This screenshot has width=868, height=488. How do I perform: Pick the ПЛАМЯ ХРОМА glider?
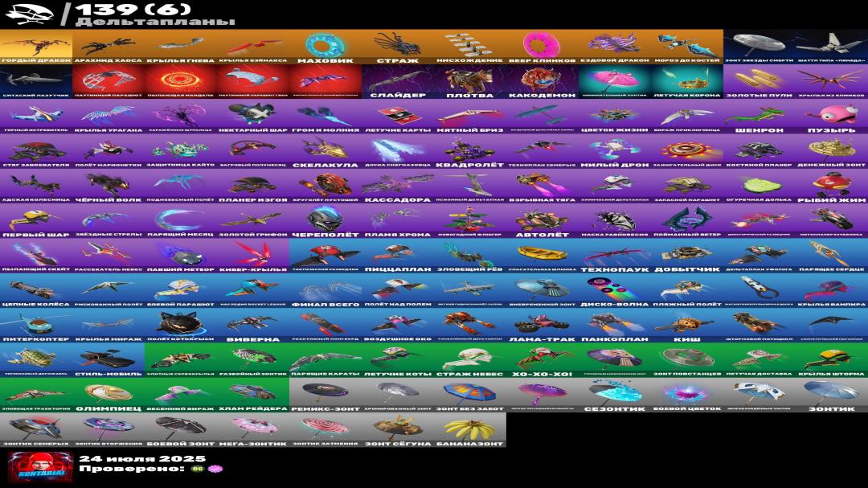pos(398,221)
